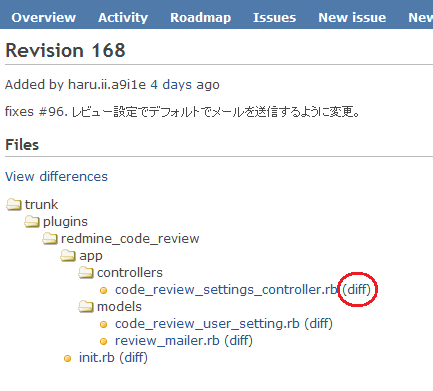Open diff for code_review_settings_controller.rb
This screenshot has width=433, height=391.
coord(357,289)
